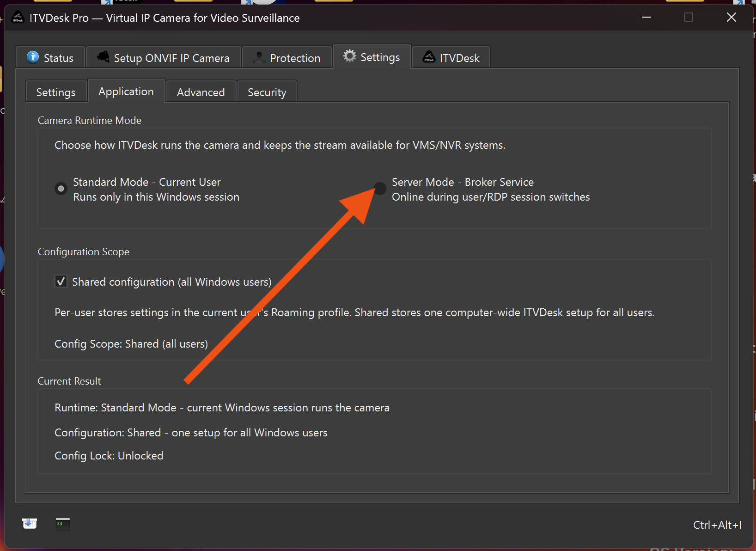Click 'Config Scope: Shared (all users)' text
This screenshot has height=551, width=756.
pyautogui.click(x=131, y=344)
